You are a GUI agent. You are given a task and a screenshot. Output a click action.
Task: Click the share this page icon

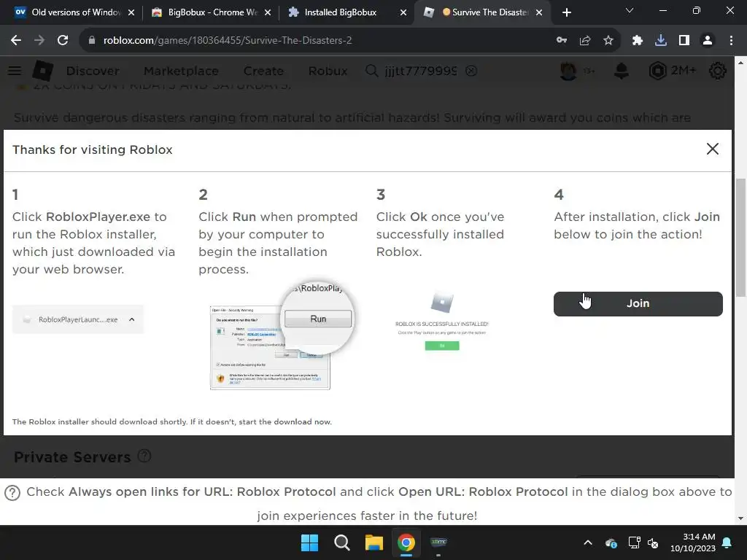[x=585, y=41]
